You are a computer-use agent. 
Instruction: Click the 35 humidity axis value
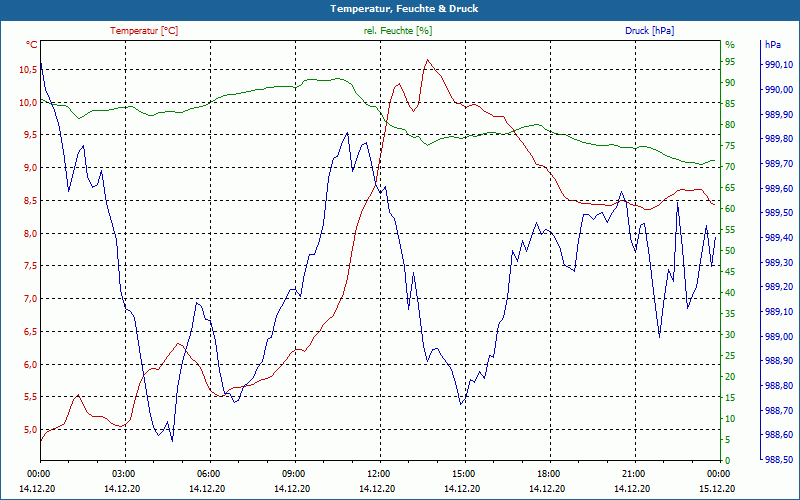pos(730,313)
